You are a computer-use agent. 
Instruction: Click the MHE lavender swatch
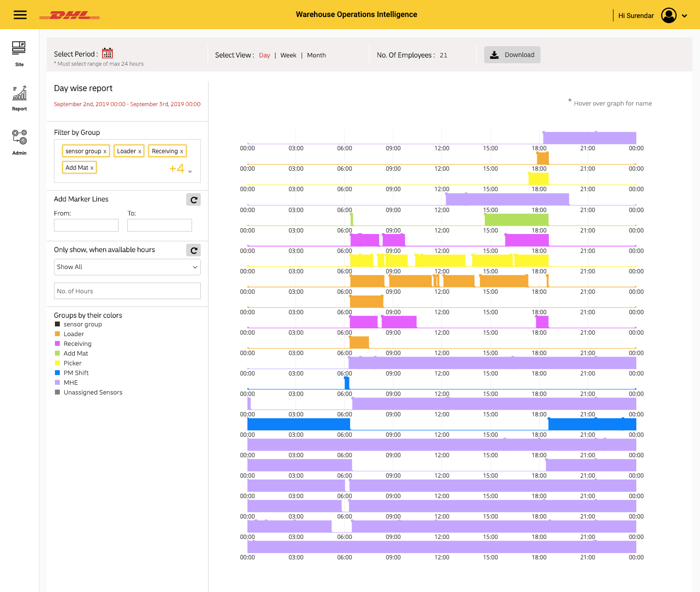[57, 382]
